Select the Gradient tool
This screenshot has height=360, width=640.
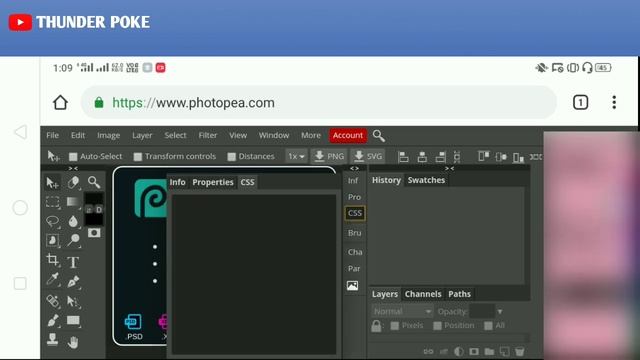click(x=73, y=202)
